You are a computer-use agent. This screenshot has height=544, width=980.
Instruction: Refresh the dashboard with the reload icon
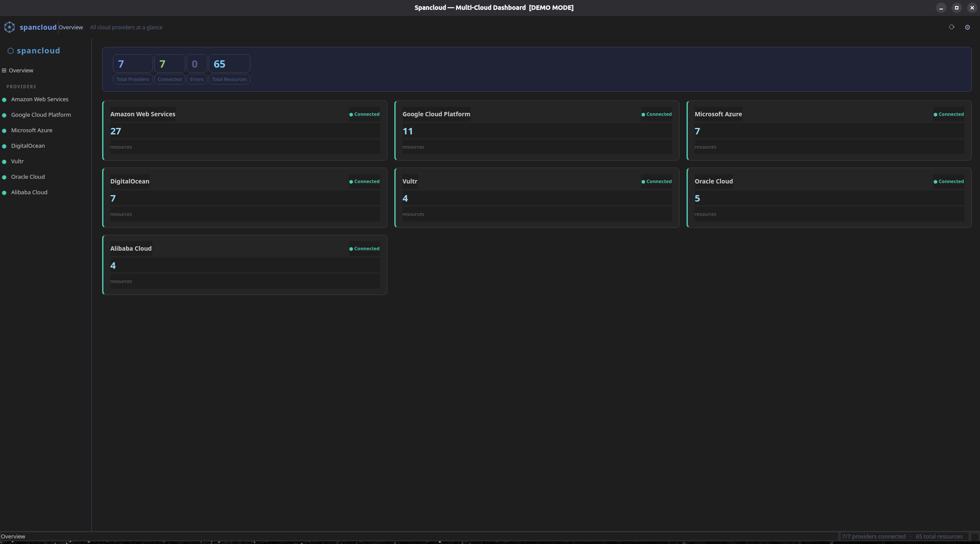click(x=952, y=27)
